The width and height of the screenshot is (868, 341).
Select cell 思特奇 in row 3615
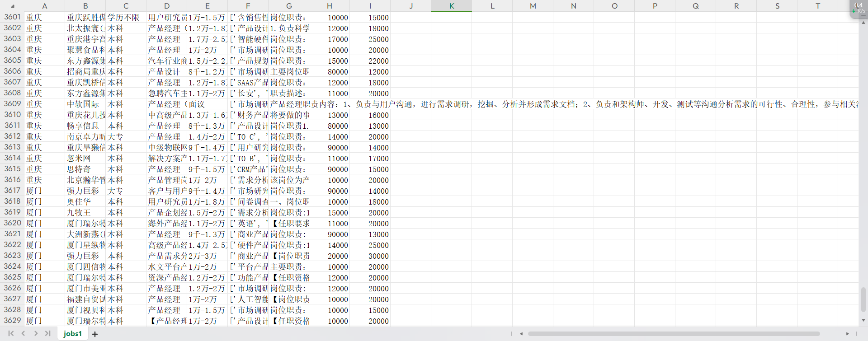(x=85, y=169)
